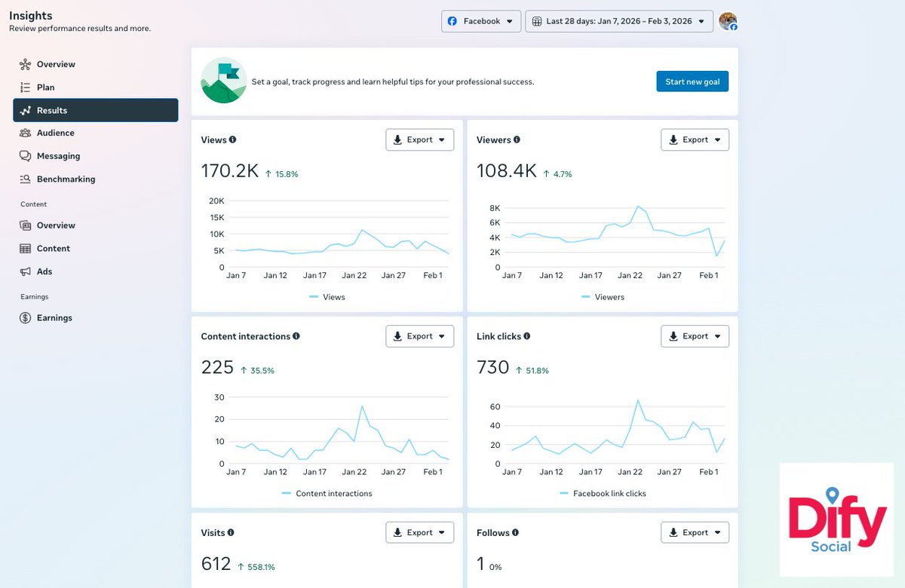This screenshot has height=588, width=905.
Task: Open the Overview section under Content
Action: pos(26,225)
